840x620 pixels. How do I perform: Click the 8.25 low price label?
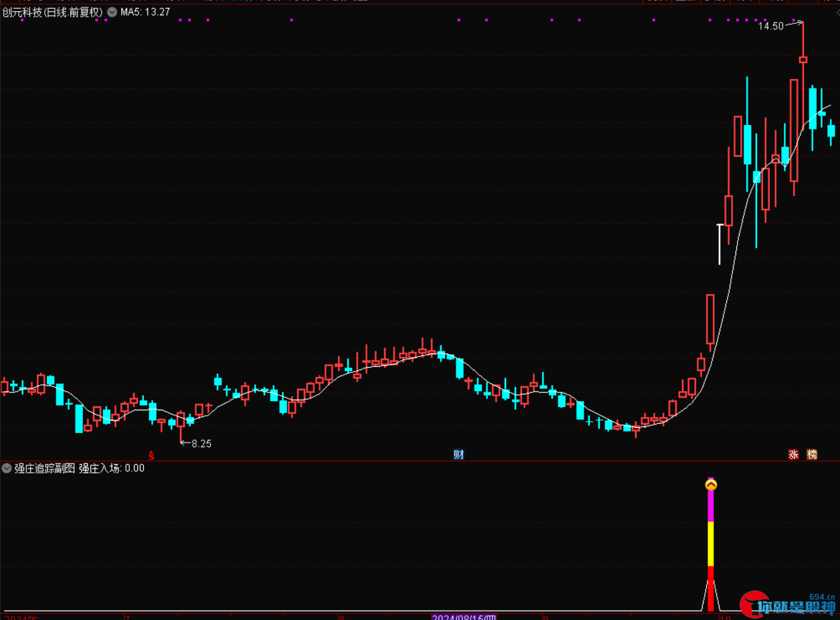pyautogui.click(x=201, y=443)
